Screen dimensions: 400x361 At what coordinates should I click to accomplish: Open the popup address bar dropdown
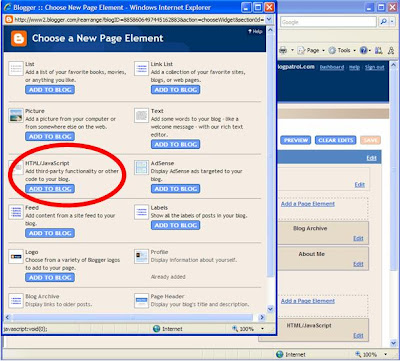point(269,20)
